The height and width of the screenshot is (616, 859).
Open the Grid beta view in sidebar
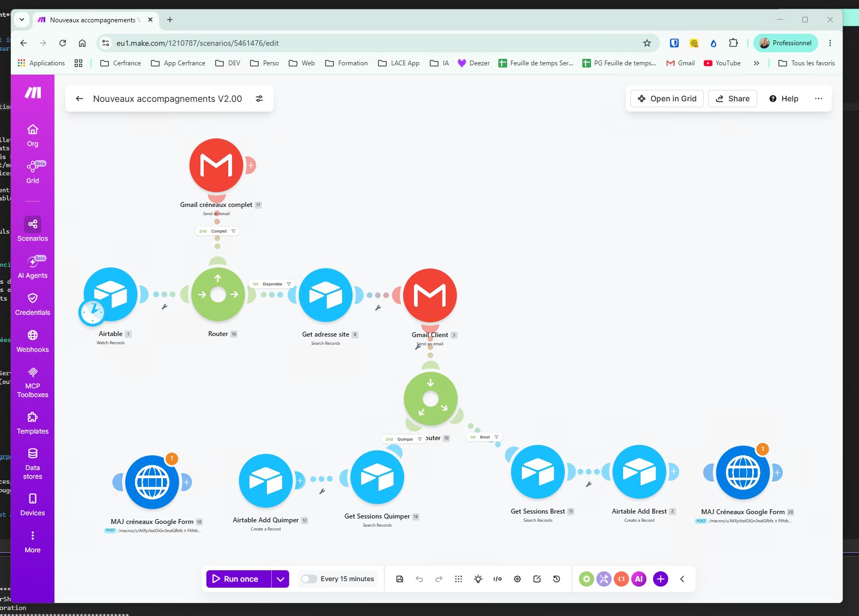coord(33,173)
